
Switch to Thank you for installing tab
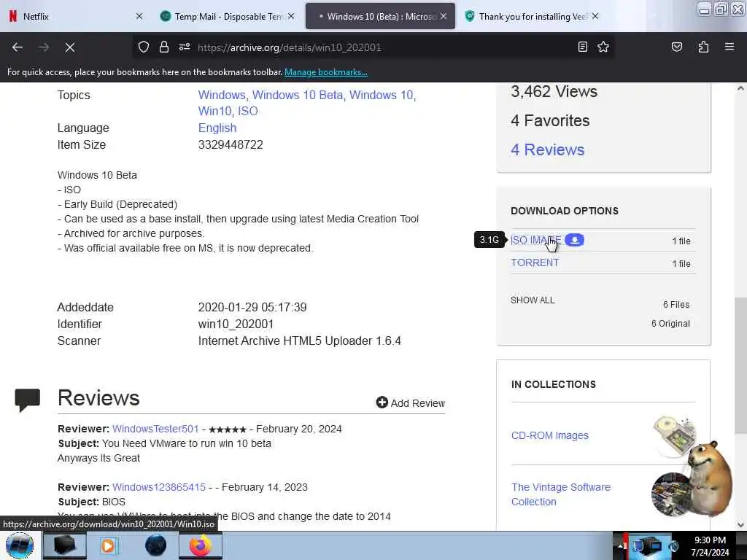(x=532, y=16)
